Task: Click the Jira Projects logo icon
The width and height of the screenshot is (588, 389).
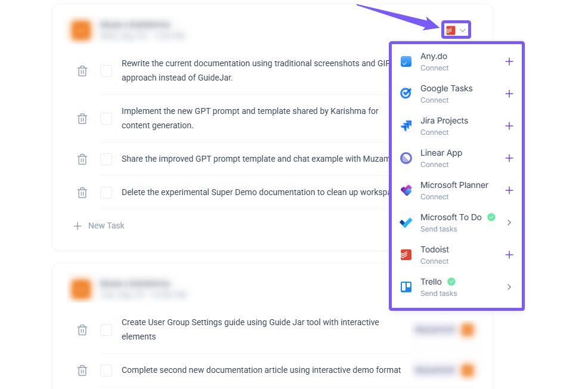Action: pyautogui.click(x=406, y=126)
